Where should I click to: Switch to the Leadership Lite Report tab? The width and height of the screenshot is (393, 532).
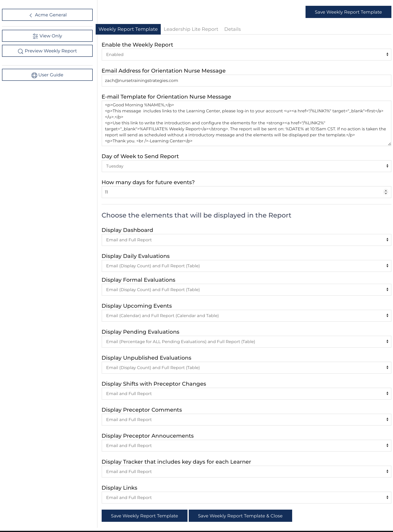coord(191,29)
